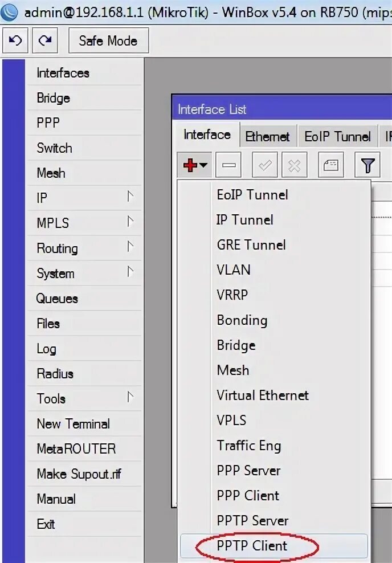Switch to the EoIP Tunnel tab
Viewport: 392px width, 563px height.
337,136
